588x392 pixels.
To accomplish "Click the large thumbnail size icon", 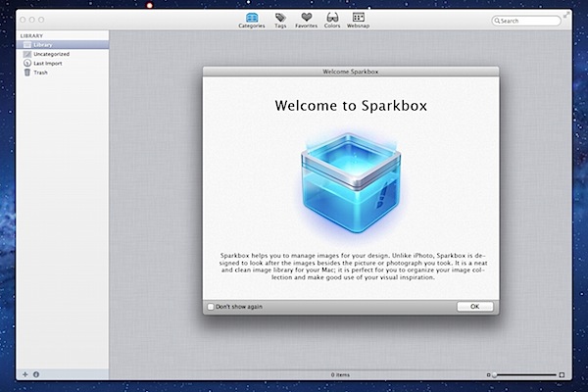I will (562, 374).
